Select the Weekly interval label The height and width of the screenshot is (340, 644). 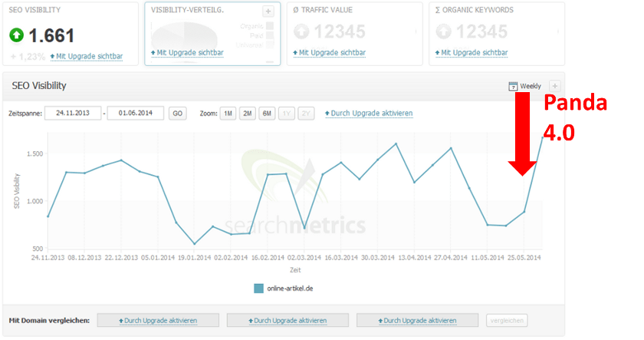click(x=531, y=86)
